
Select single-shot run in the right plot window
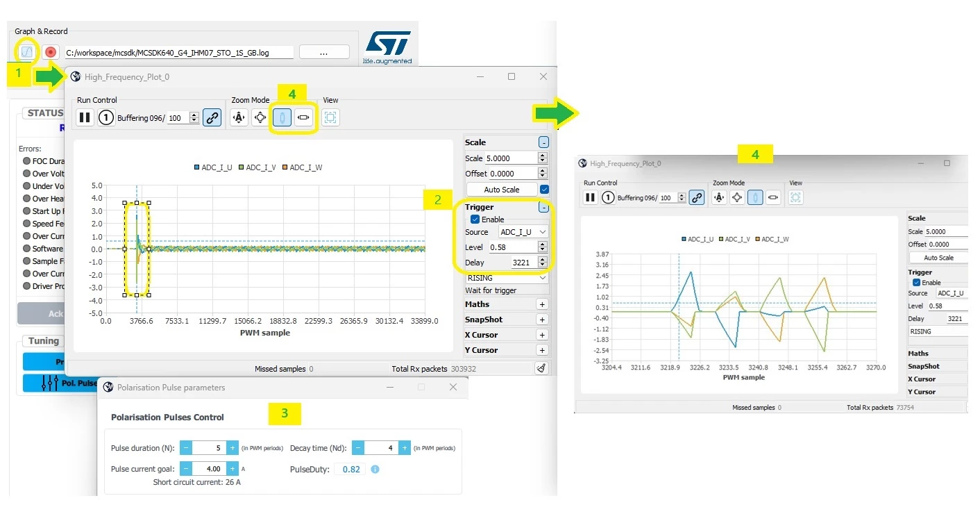click(x=608, y=197)
